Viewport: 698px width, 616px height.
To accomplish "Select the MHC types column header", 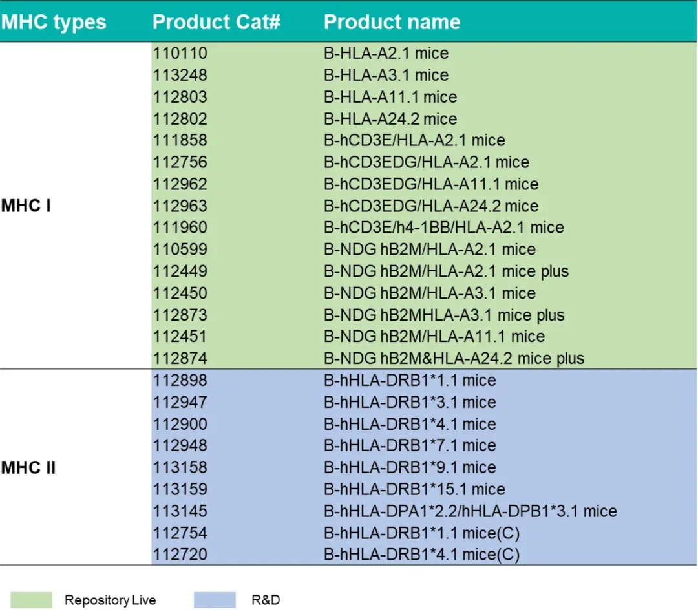I will [x=54, y=22].
